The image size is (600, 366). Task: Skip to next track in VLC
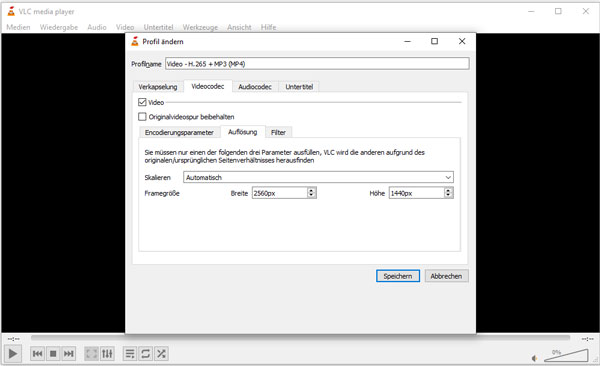click(68, 353)
